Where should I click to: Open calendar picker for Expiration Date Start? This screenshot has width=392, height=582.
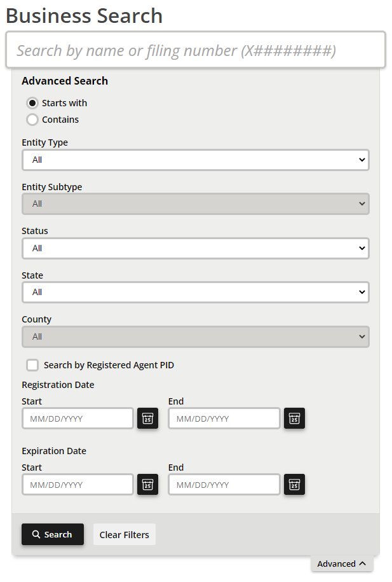pos(147,485)
